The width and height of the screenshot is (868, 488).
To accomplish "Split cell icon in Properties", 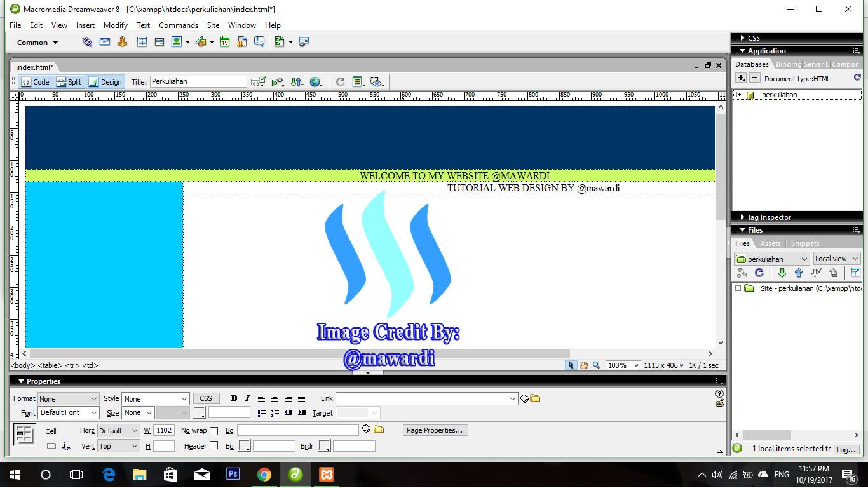I will click(65, 446).
